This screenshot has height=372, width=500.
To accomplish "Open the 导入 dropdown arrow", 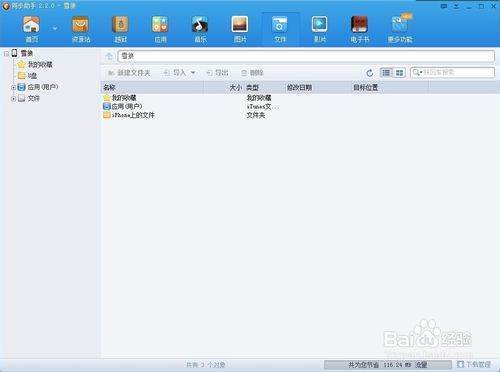I will point(193,73).
